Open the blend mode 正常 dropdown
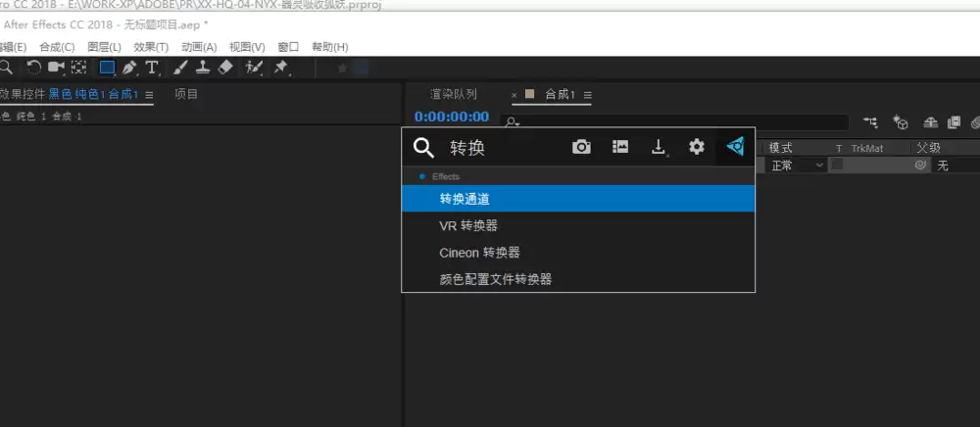Viewport: 980px width, 427px height. pos(797,166)
